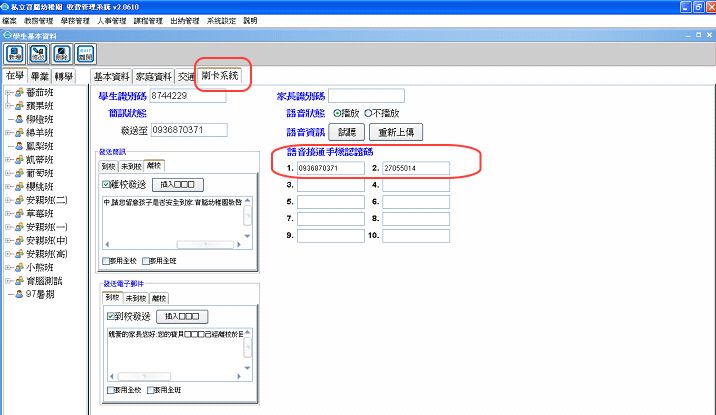Viewport: 716px width, 415px height.
Task: Expand the 小熊班 tree node
Action: [x=8, y=267]
